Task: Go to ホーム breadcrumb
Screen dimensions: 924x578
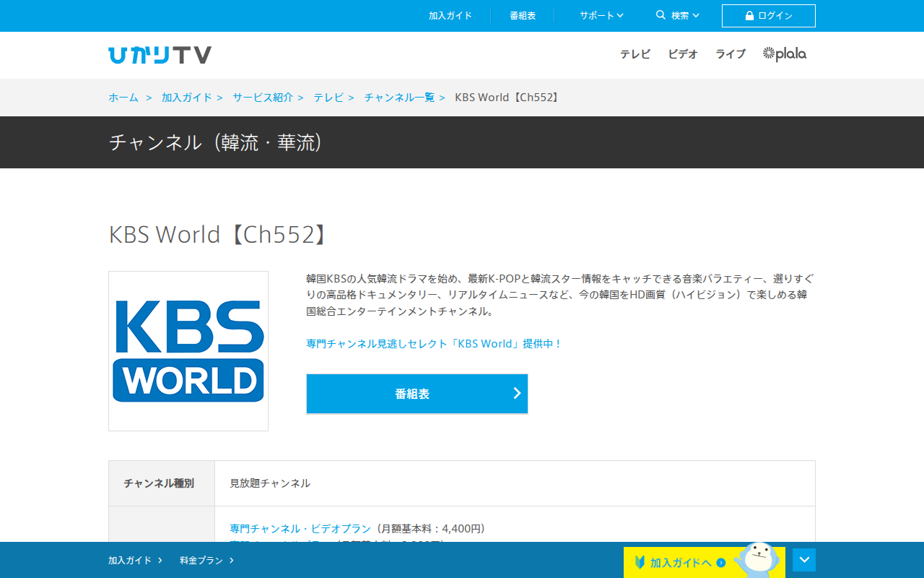Action: click(123, 98)
